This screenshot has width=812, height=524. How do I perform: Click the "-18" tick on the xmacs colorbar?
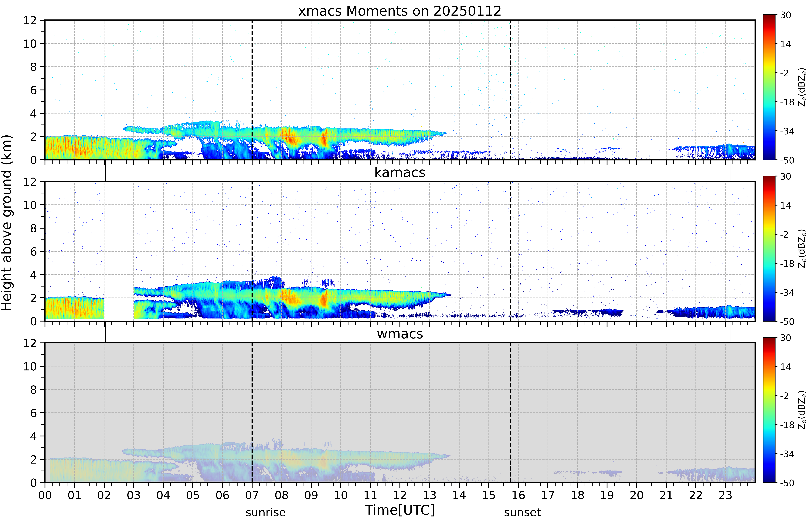[787, 102]
